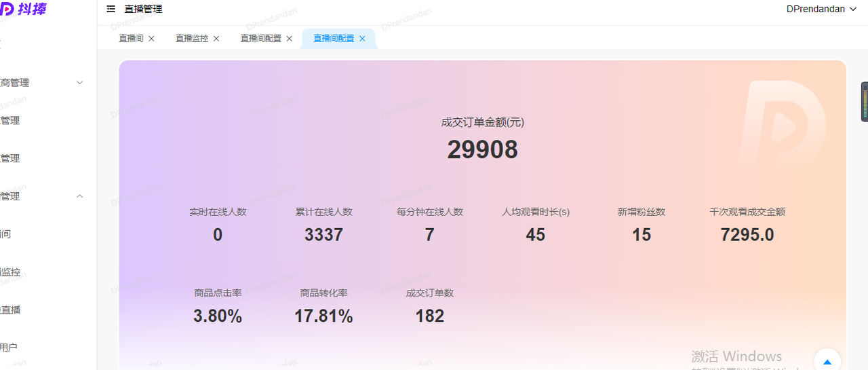Collapse the sidebar section with up chevron
868x370 pixels.
[79, 196]
